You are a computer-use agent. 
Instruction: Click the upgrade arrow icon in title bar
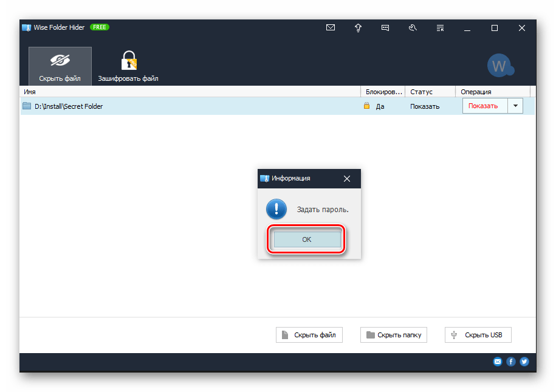358,28
